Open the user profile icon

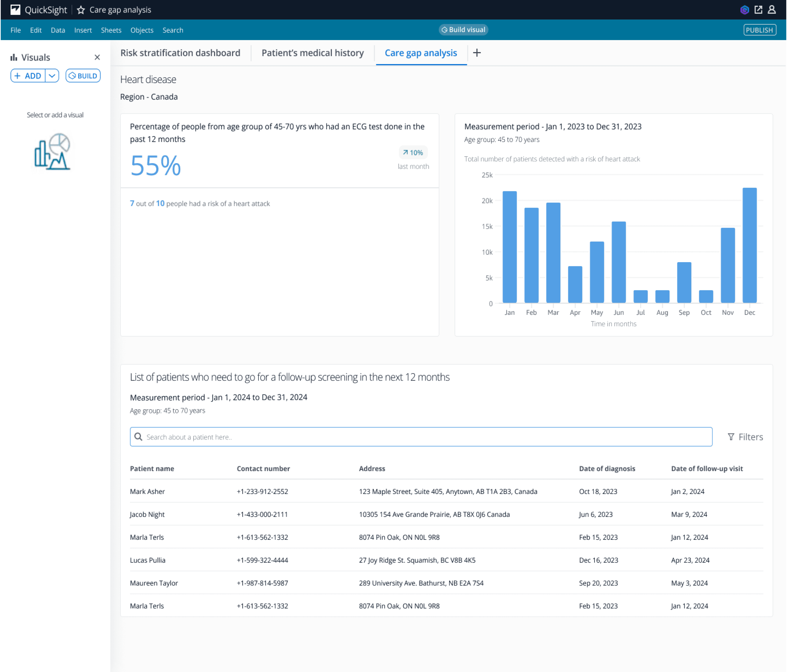(x=771, y=10)
